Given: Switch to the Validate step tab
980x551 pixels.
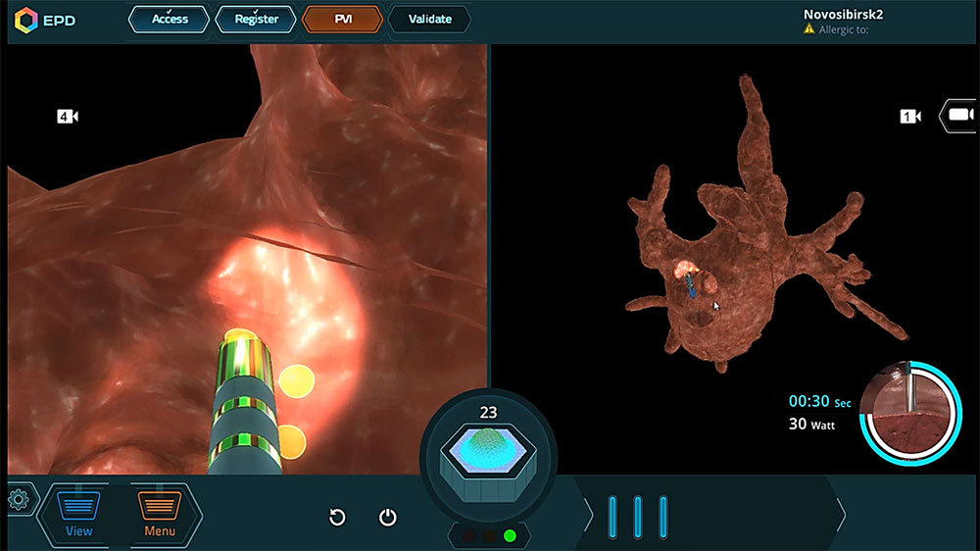Looking at the screenshot, I should (x=429, y=19).
